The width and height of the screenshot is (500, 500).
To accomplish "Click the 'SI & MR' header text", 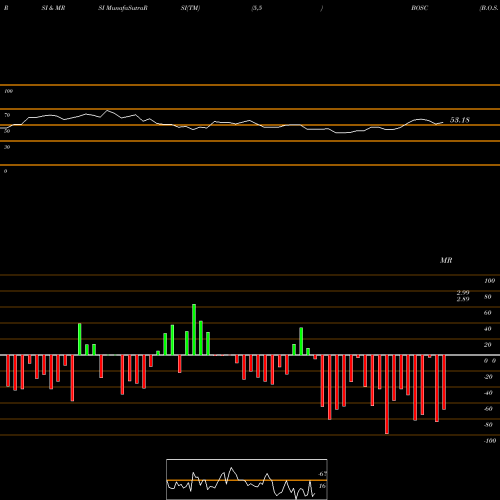I will [53, 8].
